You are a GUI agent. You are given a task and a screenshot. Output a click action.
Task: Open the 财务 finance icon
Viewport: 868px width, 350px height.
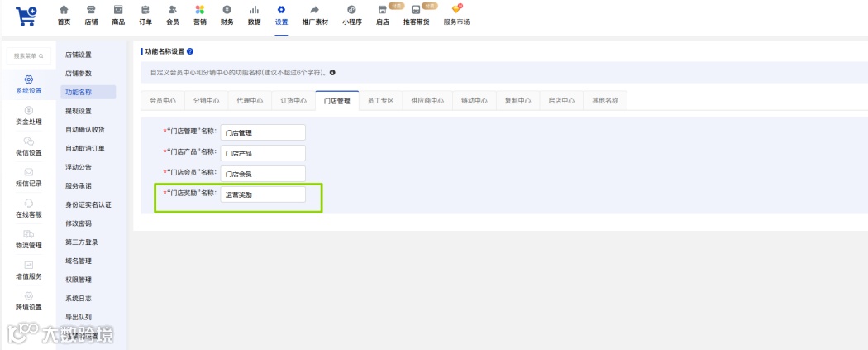click(x=227, y=10)
